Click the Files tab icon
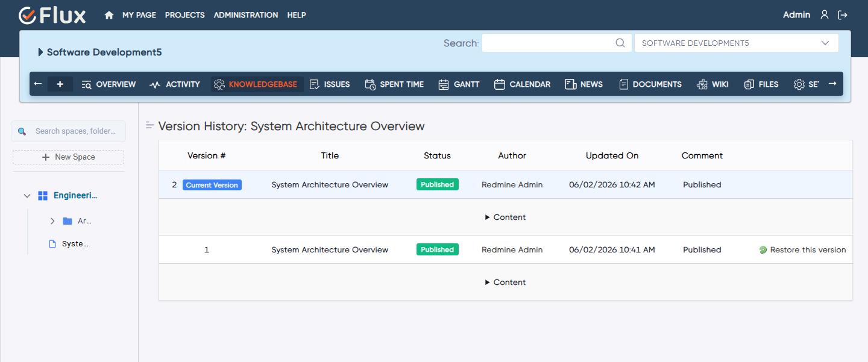This screenshot has width=868, height=362. (x=749, y=84)
